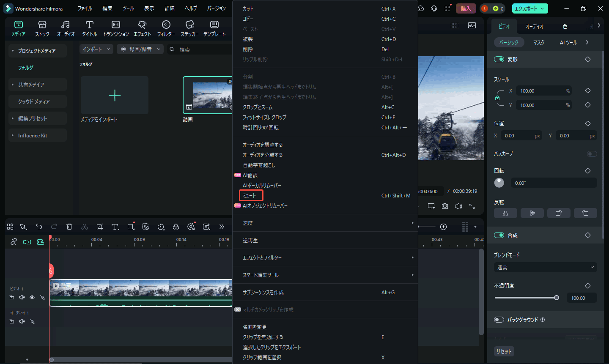609x364 pixels.
Task: Click the 購入 button
Action: (466, 8)
